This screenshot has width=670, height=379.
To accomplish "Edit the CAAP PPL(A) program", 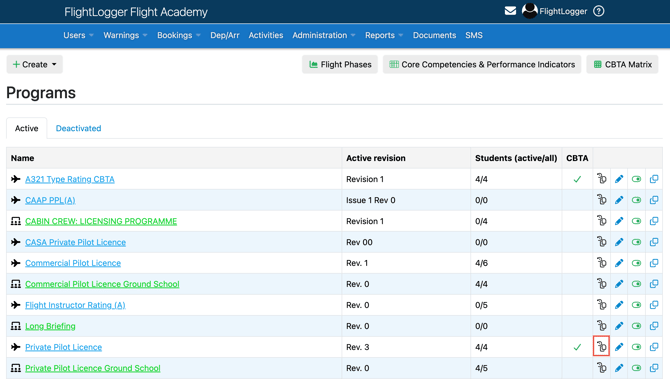I will tap(619, 200).
